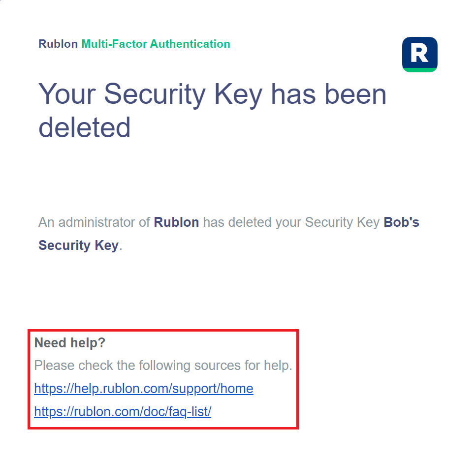Click "Please check the following sources" text

click(163, 366)
